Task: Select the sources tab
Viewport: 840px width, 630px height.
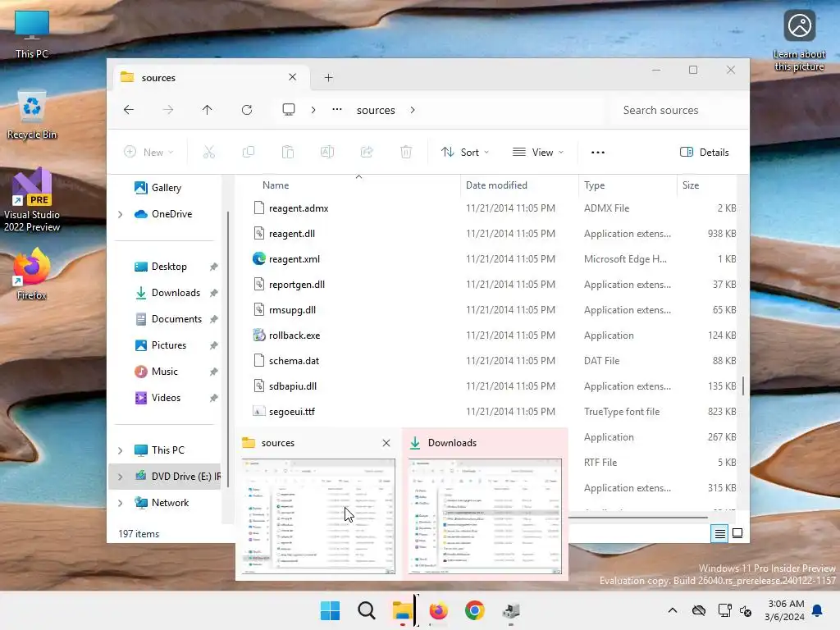Action: [209, 78]
